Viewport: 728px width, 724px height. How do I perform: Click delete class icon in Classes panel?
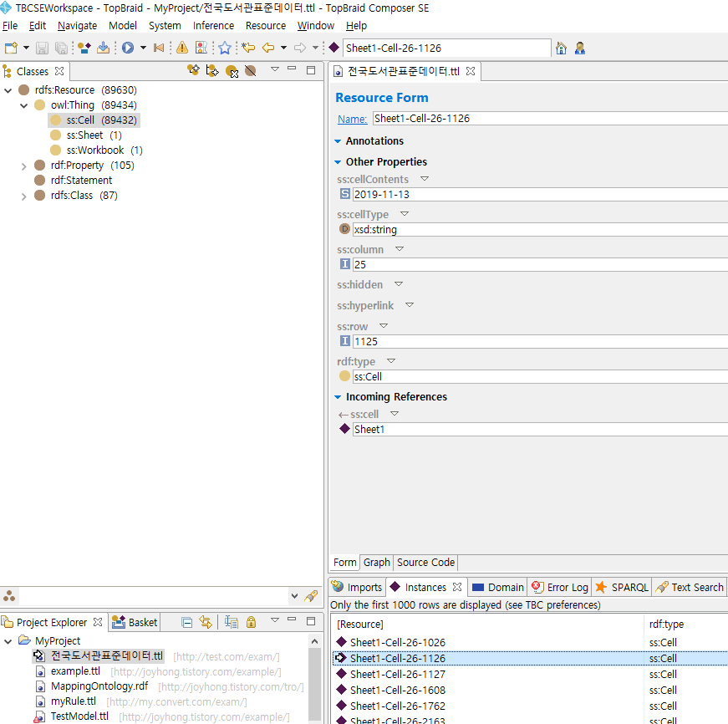[232, 71]
